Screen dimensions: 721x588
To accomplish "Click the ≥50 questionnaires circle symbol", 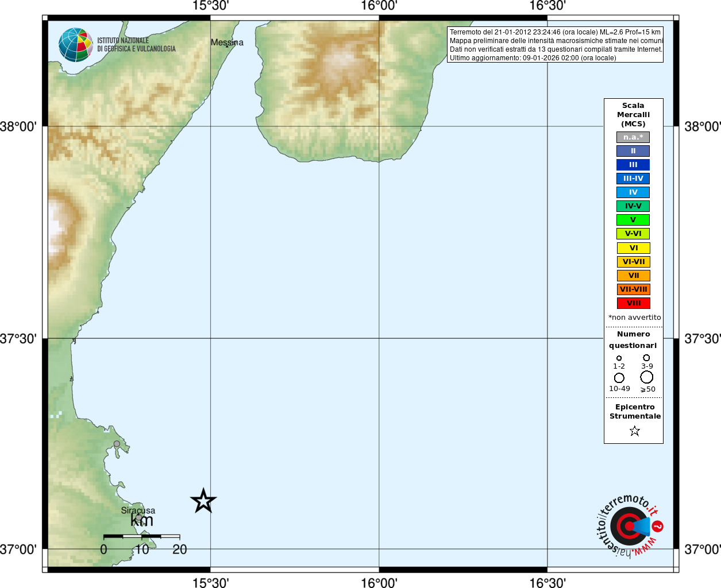I will pyautogui.click(x=646, y=377).
